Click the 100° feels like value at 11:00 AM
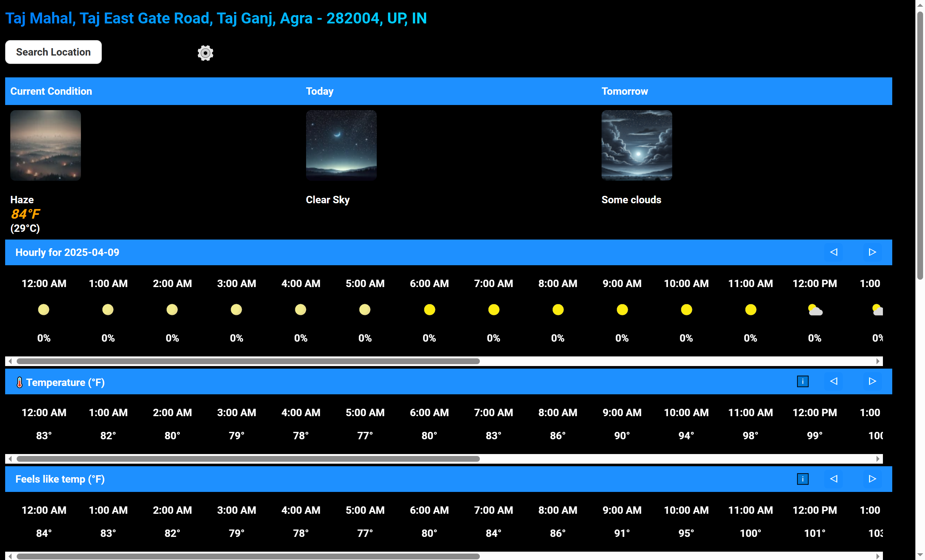 tap(750, 533)
